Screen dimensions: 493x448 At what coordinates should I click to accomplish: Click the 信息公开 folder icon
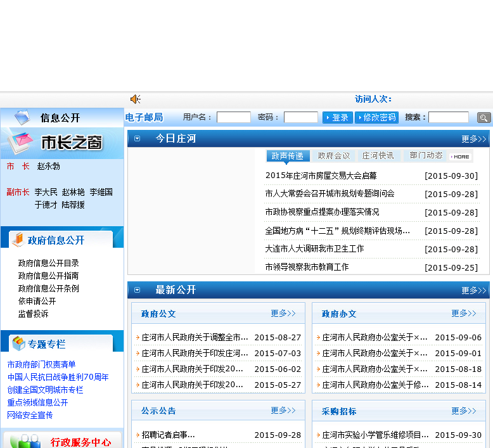(x=22, y=117)
